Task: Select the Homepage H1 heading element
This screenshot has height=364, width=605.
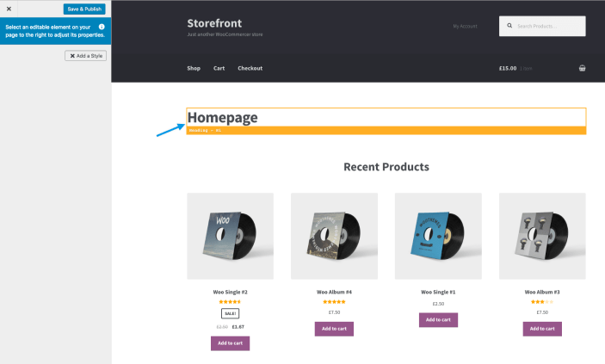Action: (x=386, y=117)
